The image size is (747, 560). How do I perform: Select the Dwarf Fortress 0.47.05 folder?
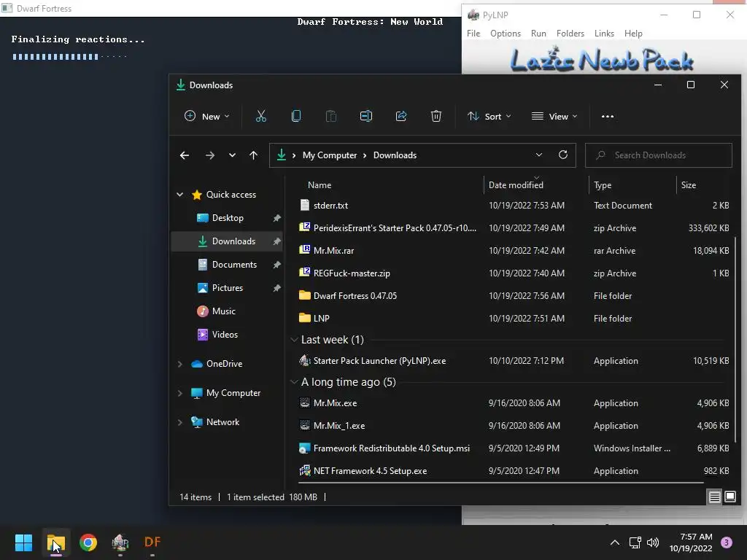(355, 296)
